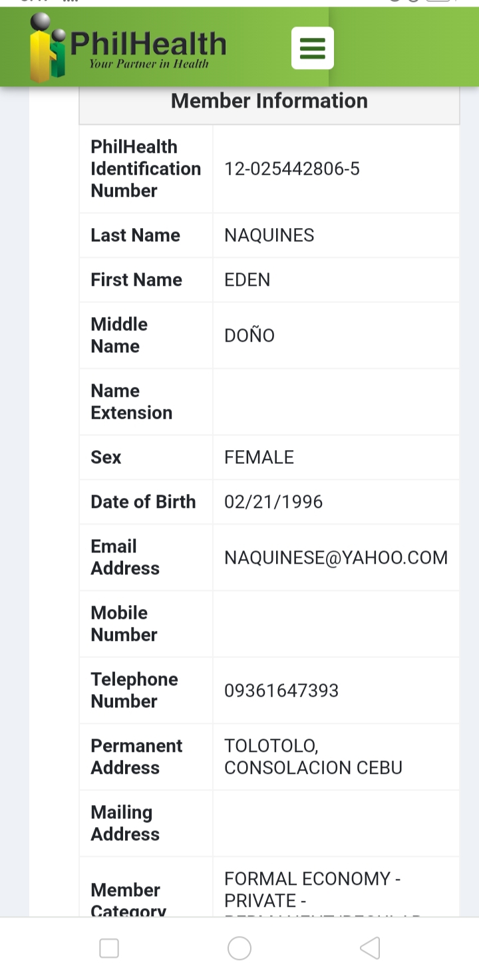Open recent apps via square button

[109, 948]
